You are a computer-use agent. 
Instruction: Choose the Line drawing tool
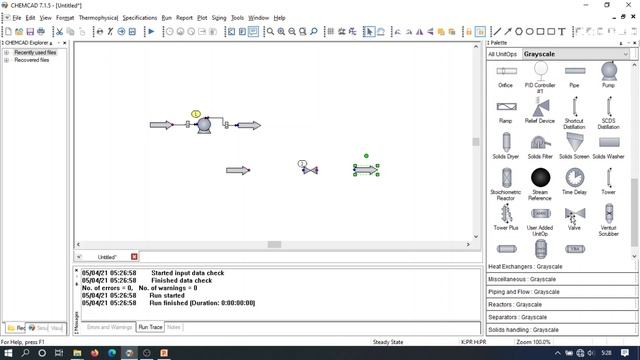[497, 31]
